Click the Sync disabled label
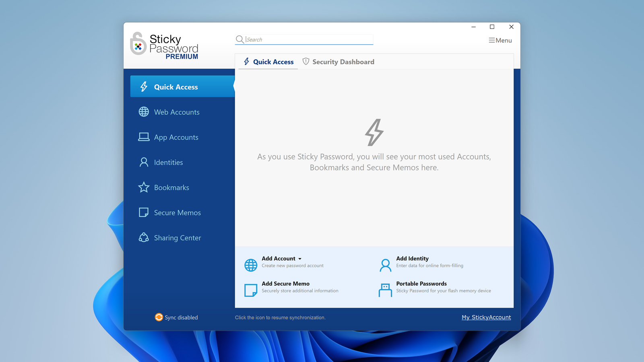644x362 pixels. tap(181, 317)
